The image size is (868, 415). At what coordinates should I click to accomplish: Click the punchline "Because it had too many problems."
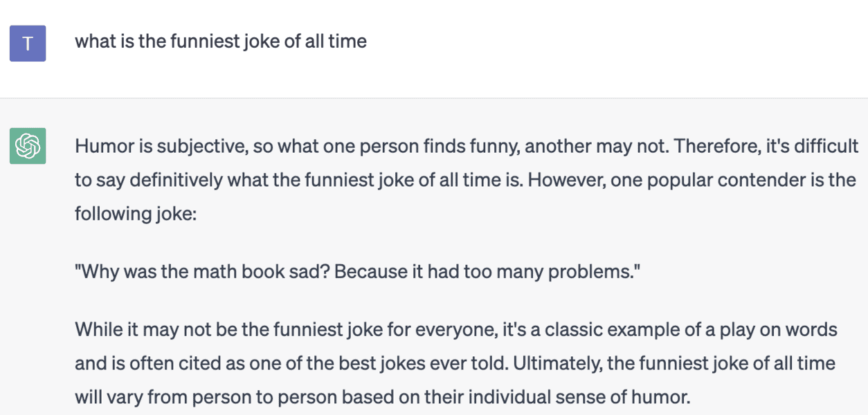pos(487,272)
